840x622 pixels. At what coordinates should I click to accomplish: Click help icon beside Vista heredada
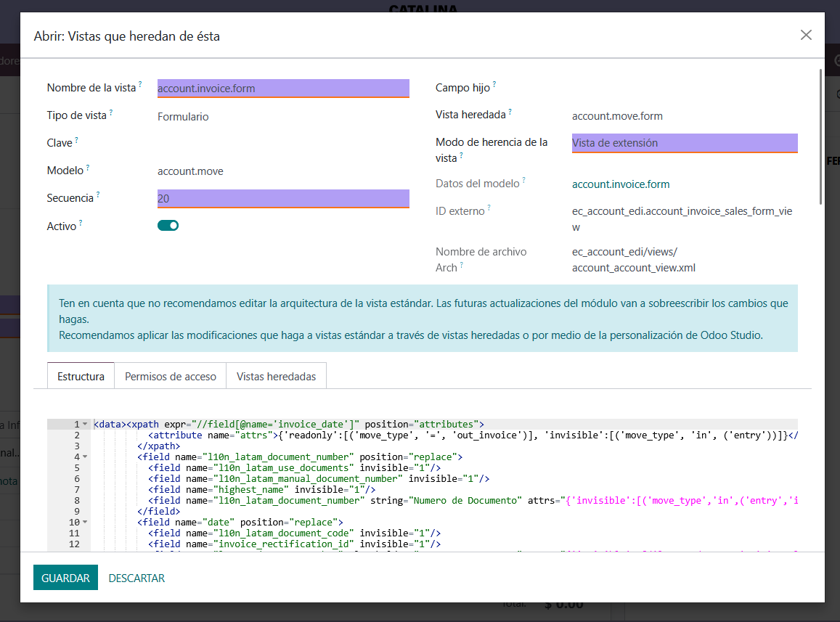coord(510,112)
